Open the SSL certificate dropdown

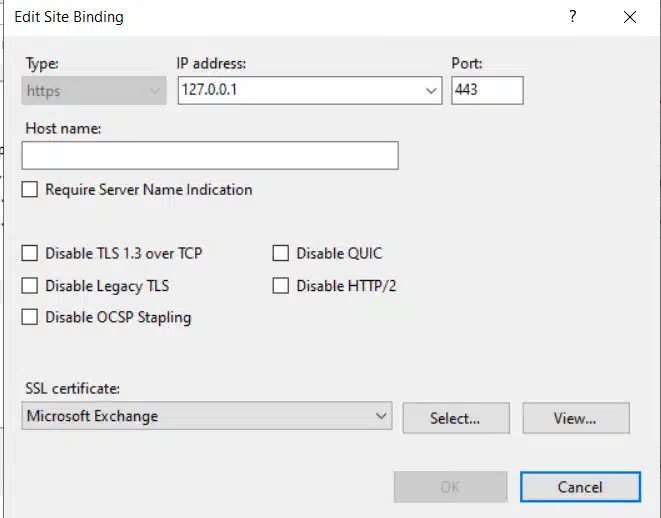(x=381, y=416)
